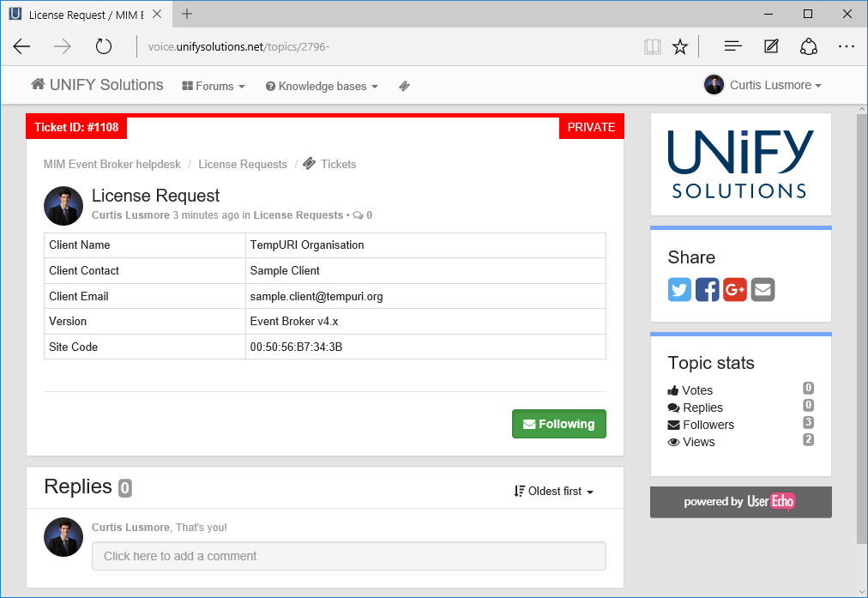This screenshot has width=868, height=598.
Task: Click the Site Code label cell
Action: point(145,347)
